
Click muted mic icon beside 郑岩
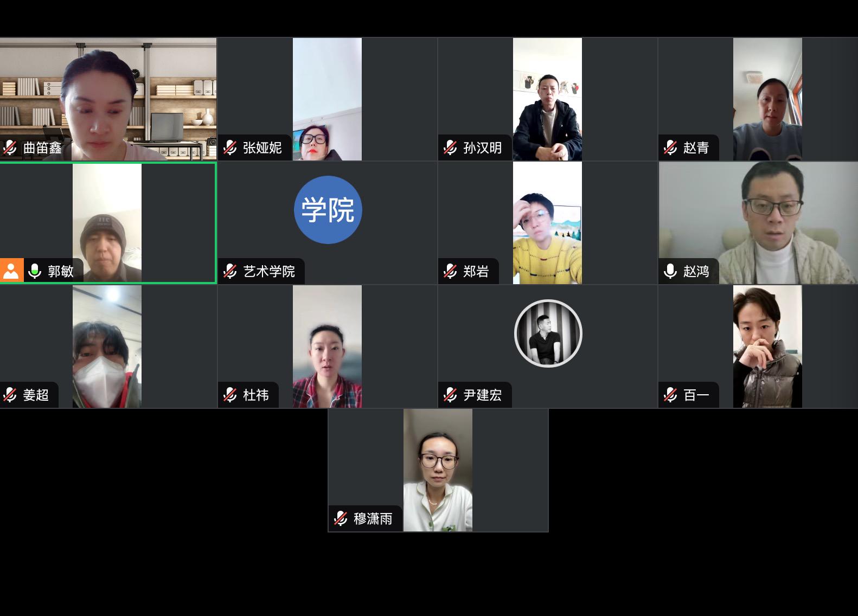tap(450, 271)
